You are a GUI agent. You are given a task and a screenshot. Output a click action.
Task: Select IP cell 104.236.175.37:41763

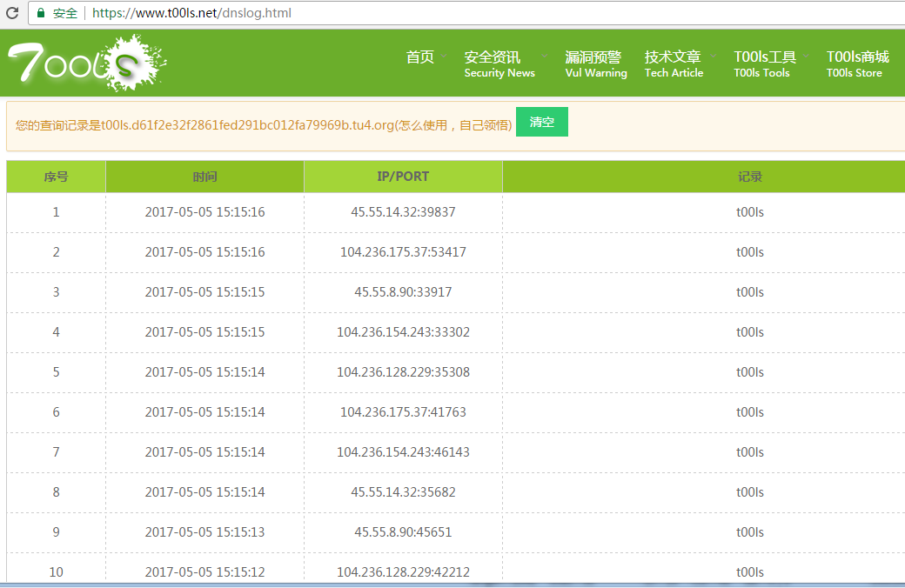click(403, 412)
